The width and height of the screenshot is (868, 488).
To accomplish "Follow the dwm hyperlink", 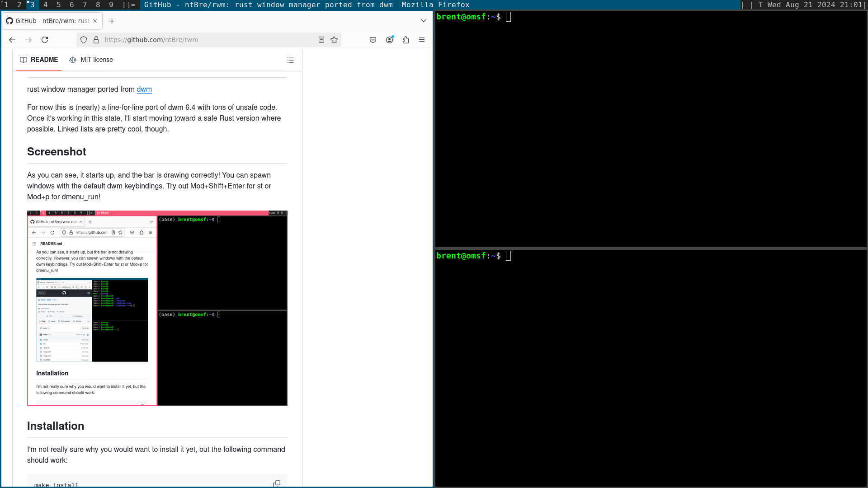I will coord(144,89).
